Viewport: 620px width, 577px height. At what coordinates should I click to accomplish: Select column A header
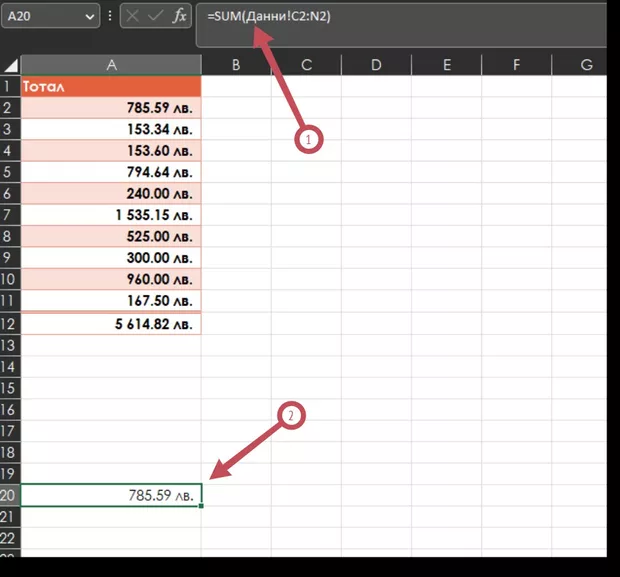tap(111, 65)
